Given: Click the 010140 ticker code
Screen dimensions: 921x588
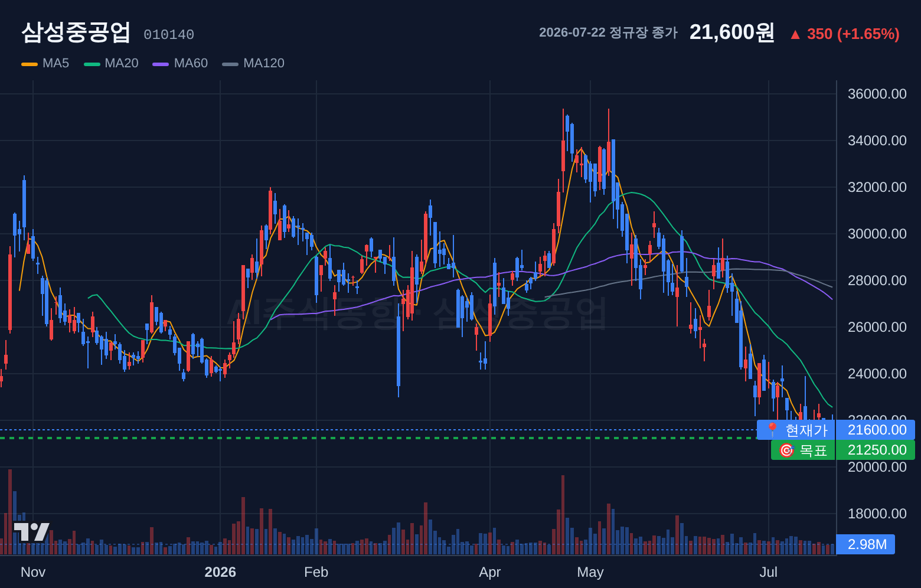Looking at the screenshot, I should pos(169,35).
